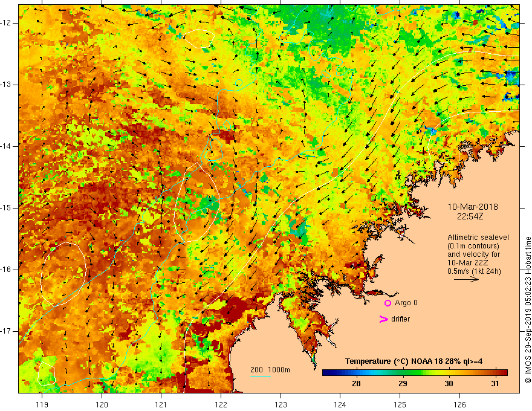The width and height of the screenshot is (532, 411).
Task: Click the vertical IMOS copyright timestamp text
Action: tap(528, 310)
